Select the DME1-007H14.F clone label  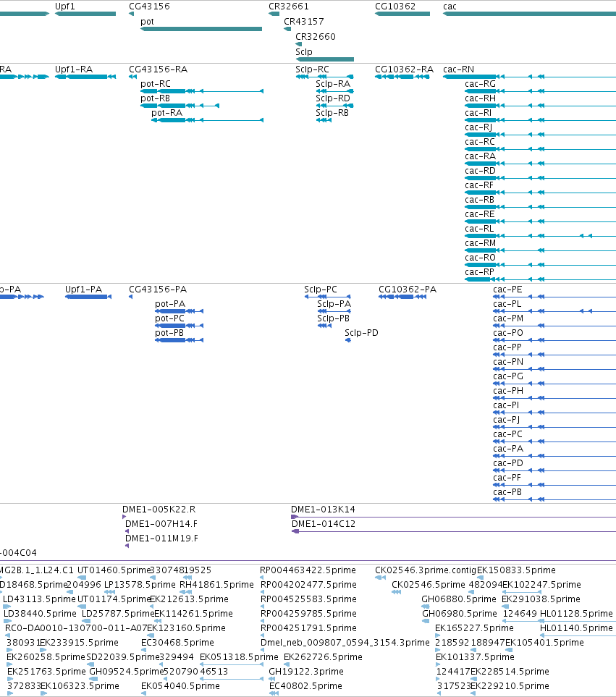tap(161, 523)
